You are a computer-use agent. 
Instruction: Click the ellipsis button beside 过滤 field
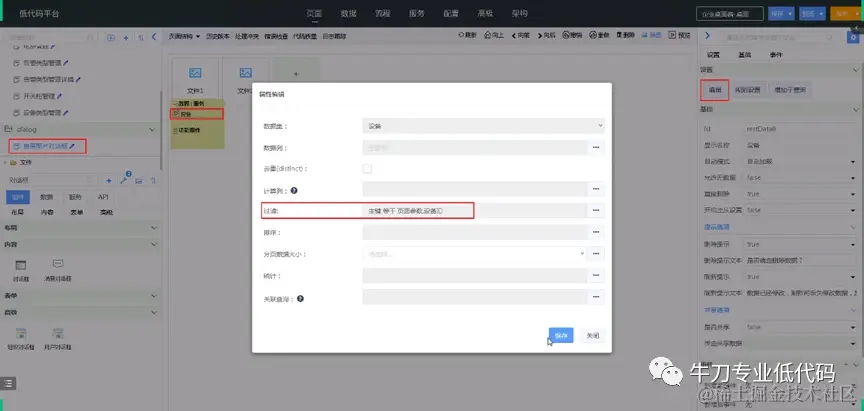[x=596, y=210]
